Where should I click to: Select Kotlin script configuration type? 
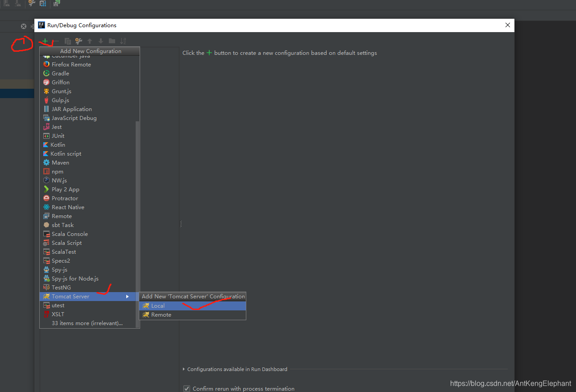(87, 153)
